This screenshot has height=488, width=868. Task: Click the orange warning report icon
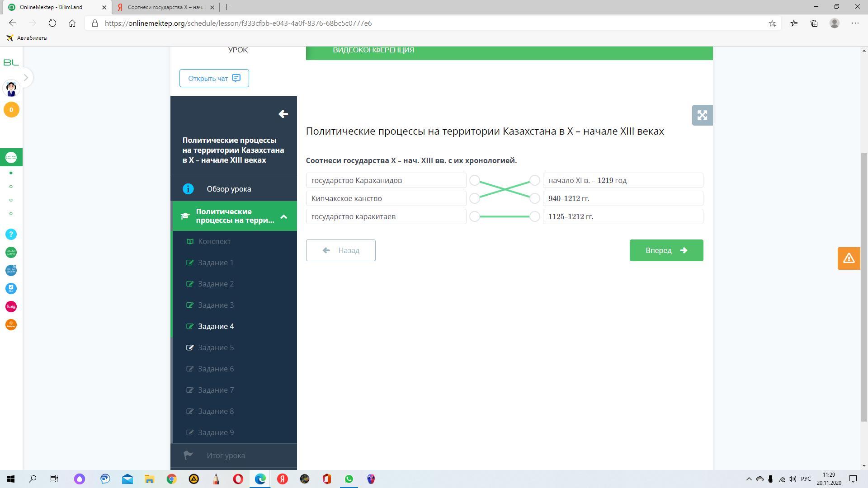(849, 258)
